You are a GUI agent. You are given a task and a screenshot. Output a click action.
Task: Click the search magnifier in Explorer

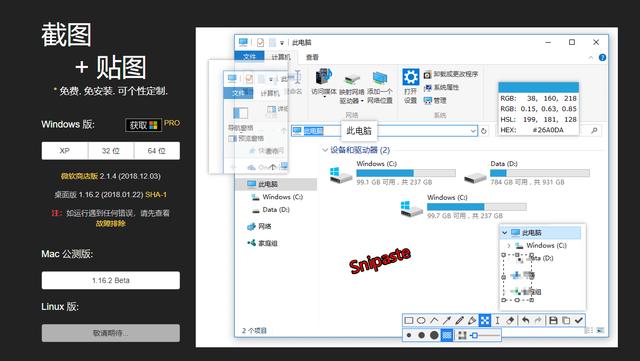click(594, 130)
